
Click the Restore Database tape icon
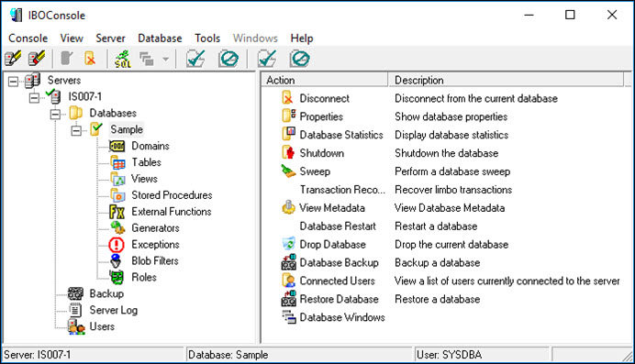[x=289, y=299]
